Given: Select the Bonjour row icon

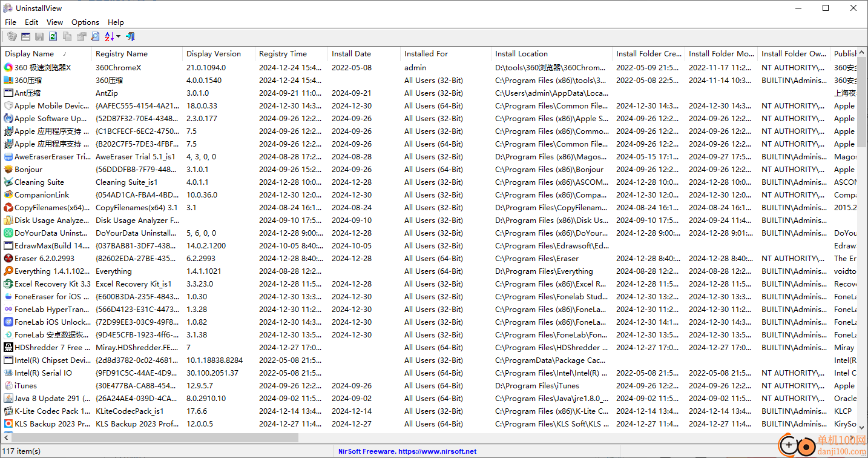Looking at the screenshot, I should pyautogui.click(x=8, y=170).
